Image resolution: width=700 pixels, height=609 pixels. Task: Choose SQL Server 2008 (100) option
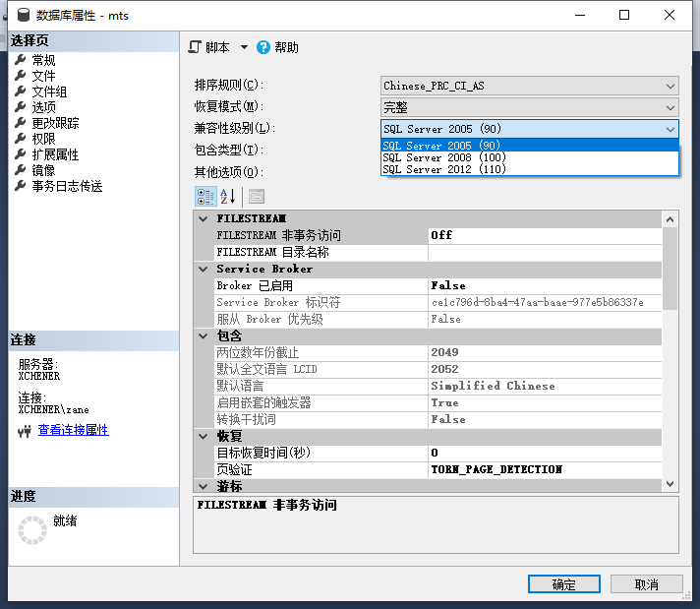530,157
